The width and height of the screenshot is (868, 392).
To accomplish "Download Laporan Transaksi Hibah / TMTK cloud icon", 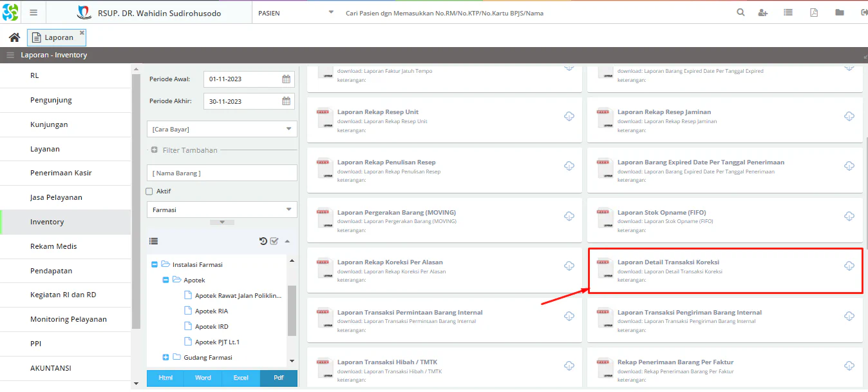I will tap(569, 366).
